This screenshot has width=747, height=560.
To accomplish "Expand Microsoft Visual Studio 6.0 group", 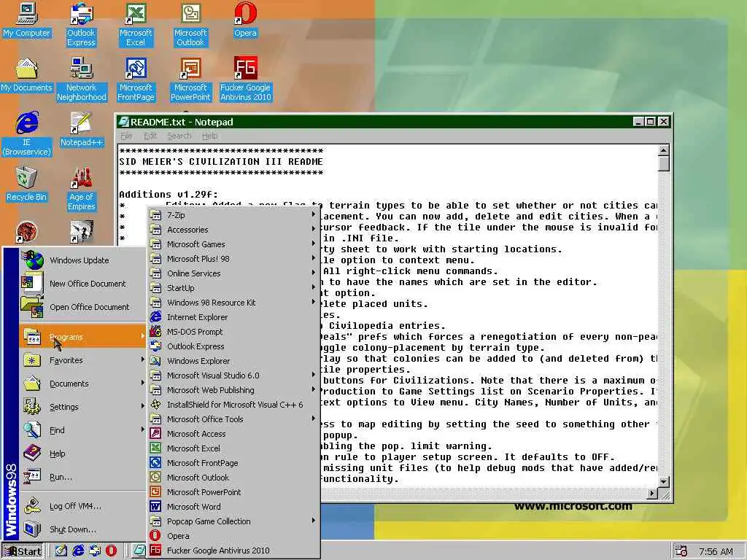I will (x=233, y=376).
